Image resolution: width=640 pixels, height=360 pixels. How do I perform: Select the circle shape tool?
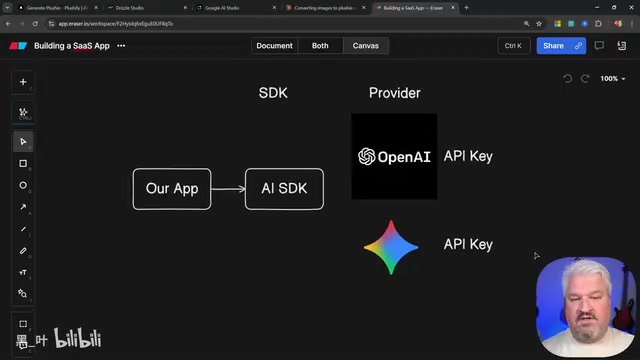(23, 185)
